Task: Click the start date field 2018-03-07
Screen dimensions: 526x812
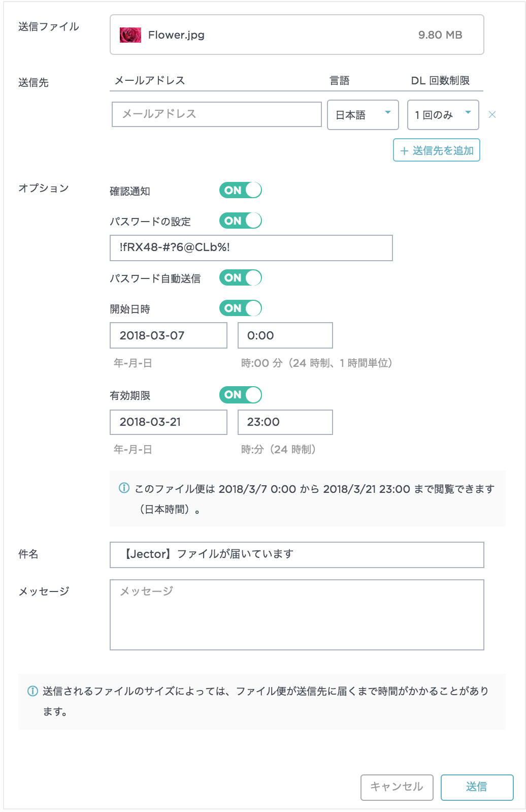Action: [169, 335]
